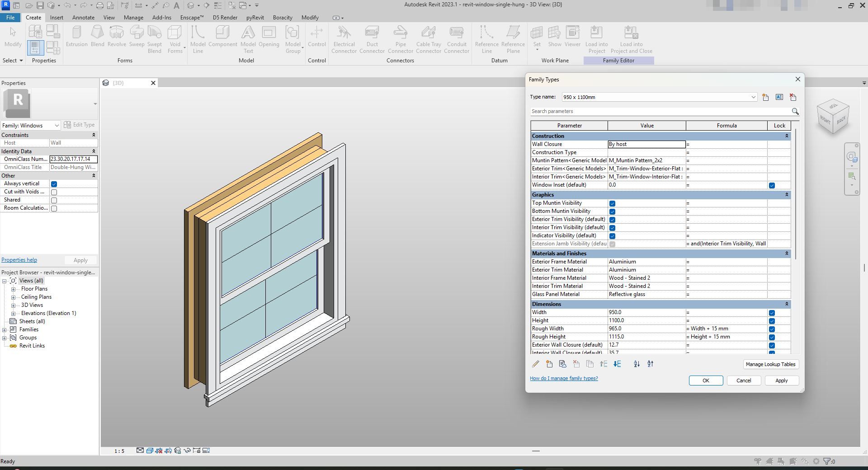Click Apply in Family Types dialog

pos(782,381)
